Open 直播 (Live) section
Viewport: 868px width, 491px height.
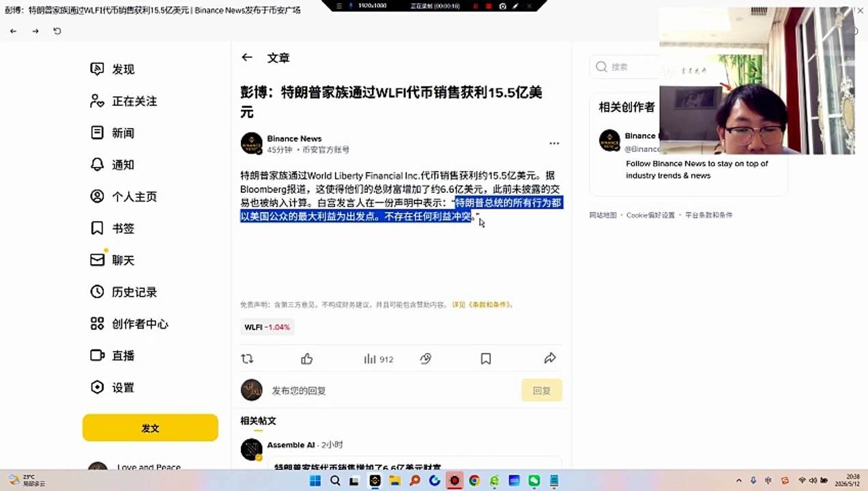113,355
